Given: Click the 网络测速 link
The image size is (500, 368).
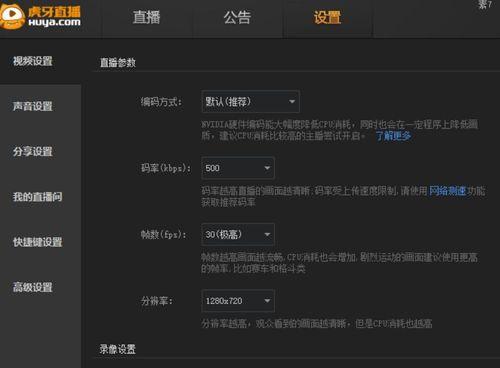Looking at the screenshot, I should (447, 191).
